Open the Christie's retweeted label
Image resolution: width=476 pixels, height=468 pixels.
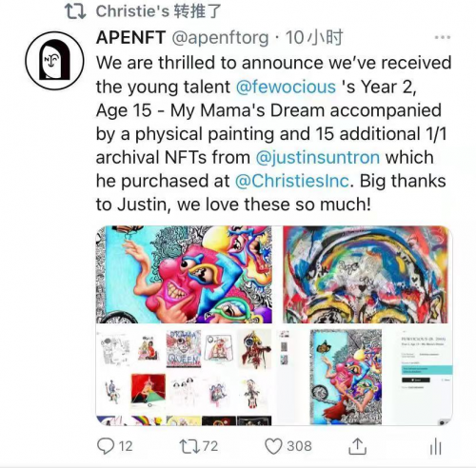tap(158, 11)
